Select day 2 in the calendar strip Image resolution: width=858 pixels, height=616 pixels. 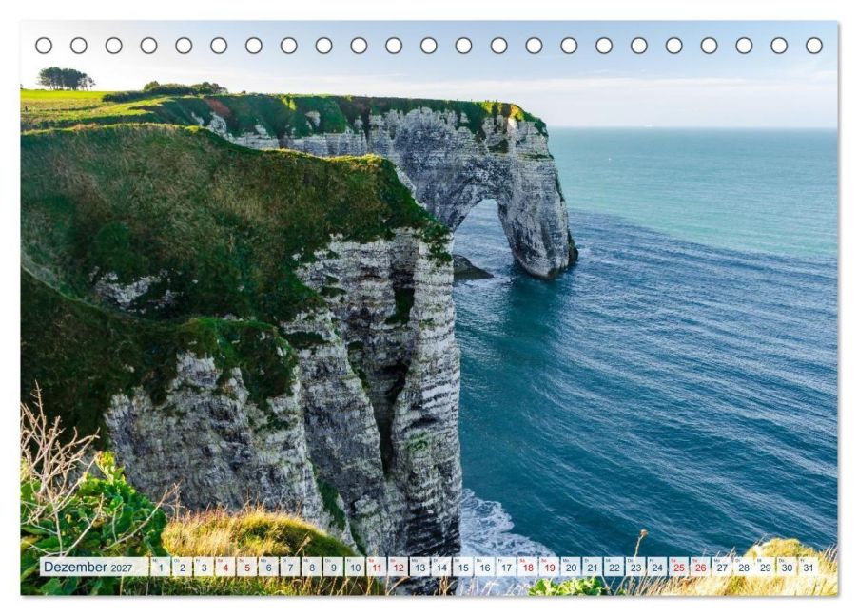pos(183,568)
